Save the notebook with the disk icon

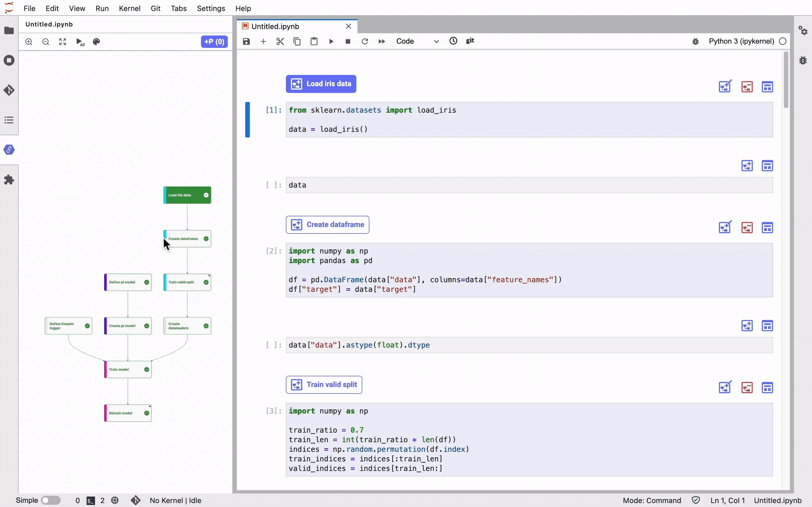pos(246,41)
